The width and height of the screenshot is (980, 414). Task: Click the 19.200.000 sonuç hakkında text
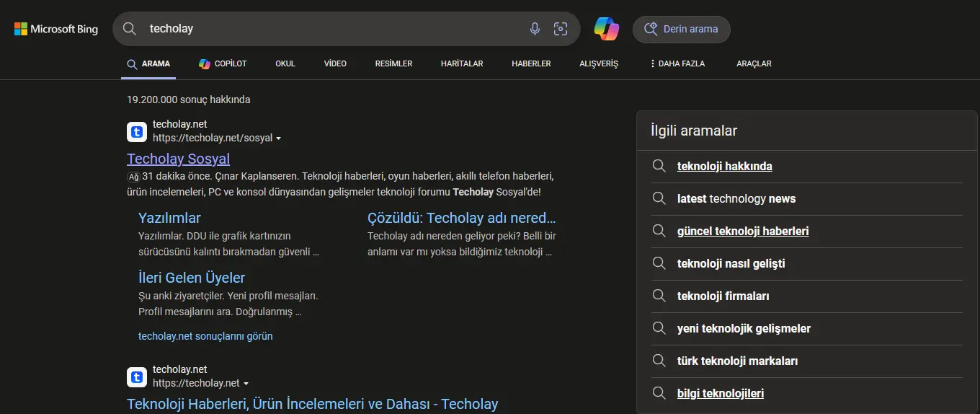click(189, 100)
